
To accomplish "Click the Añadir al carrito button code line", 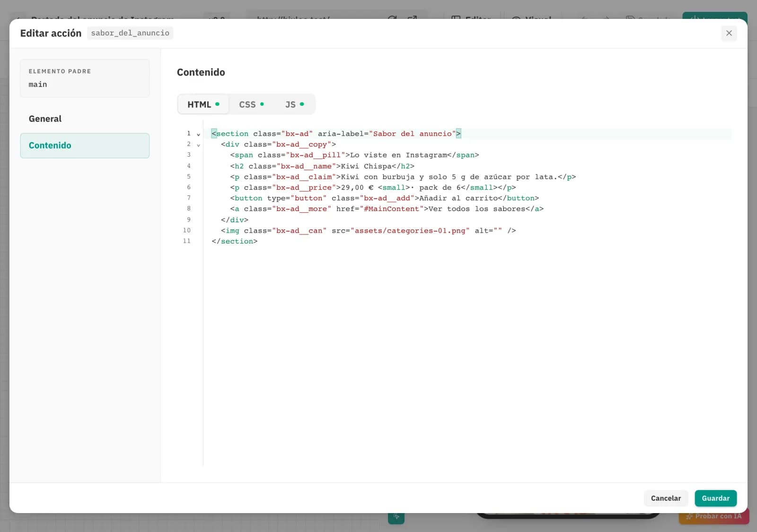I will point(384,198).
